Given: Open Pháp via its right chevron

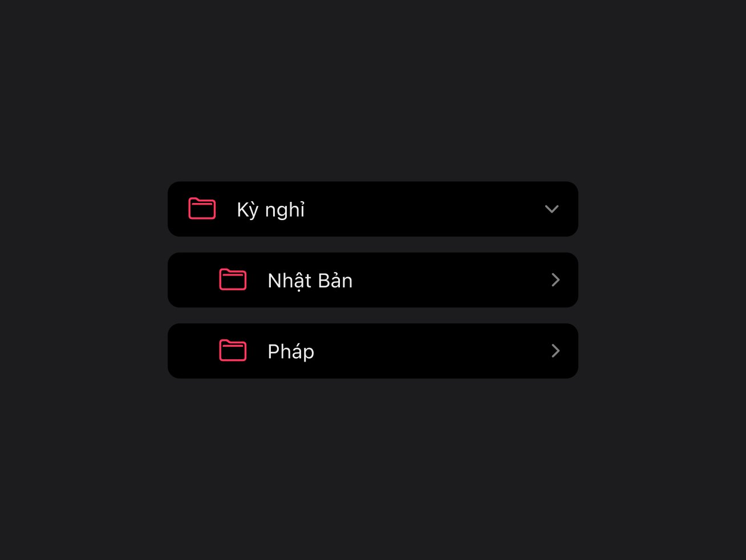Looking at the screenshot, I should tap(556, 351).
